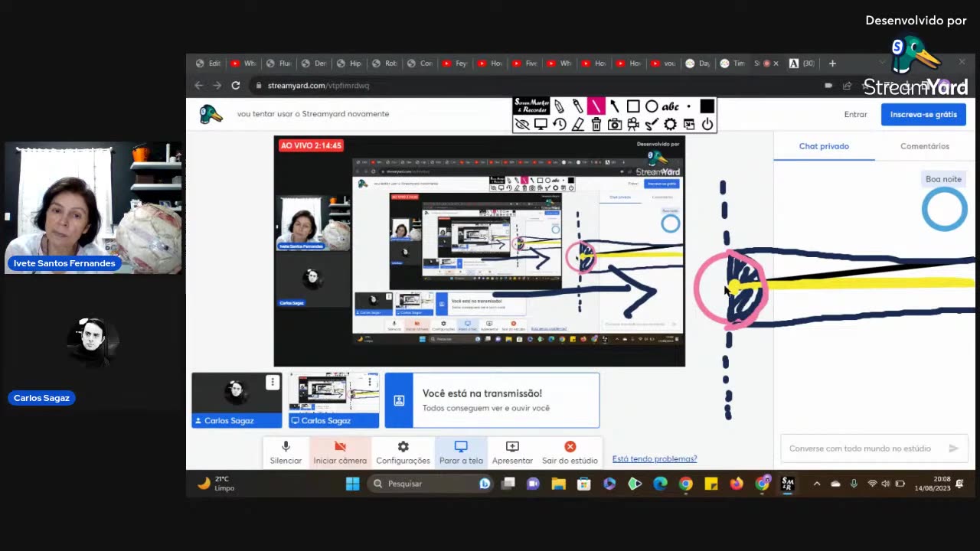This screenshot has width=980, height=551.
Task: Open options menu on Carlos Sagaz camera thumbnail
Action: click(x=272, y=382)
